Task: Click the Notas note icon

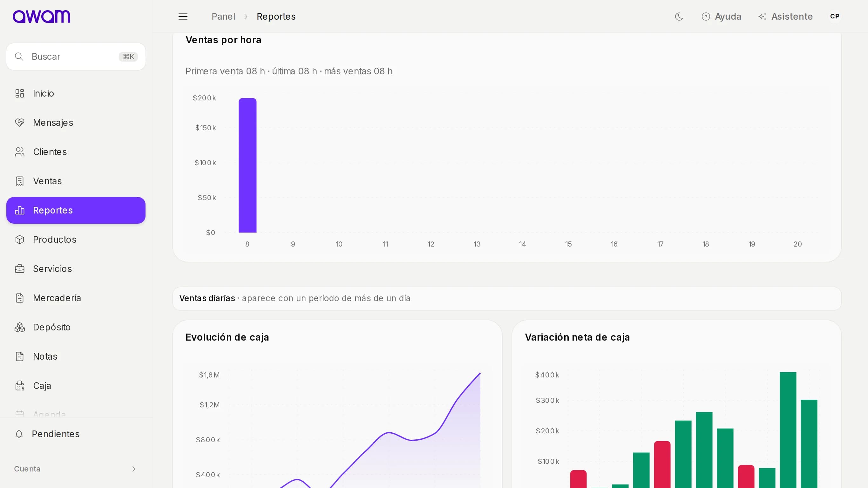Action: click(x=20, y=356)
